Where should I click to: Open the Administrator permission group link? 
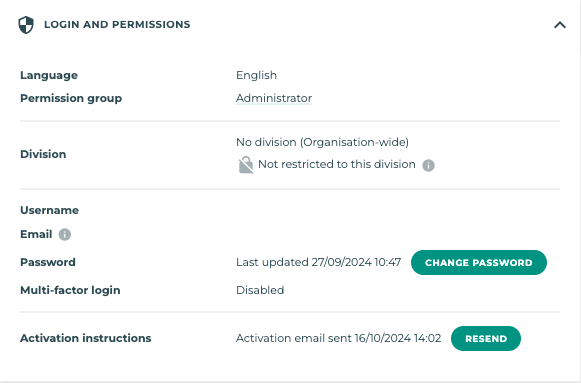274,98
